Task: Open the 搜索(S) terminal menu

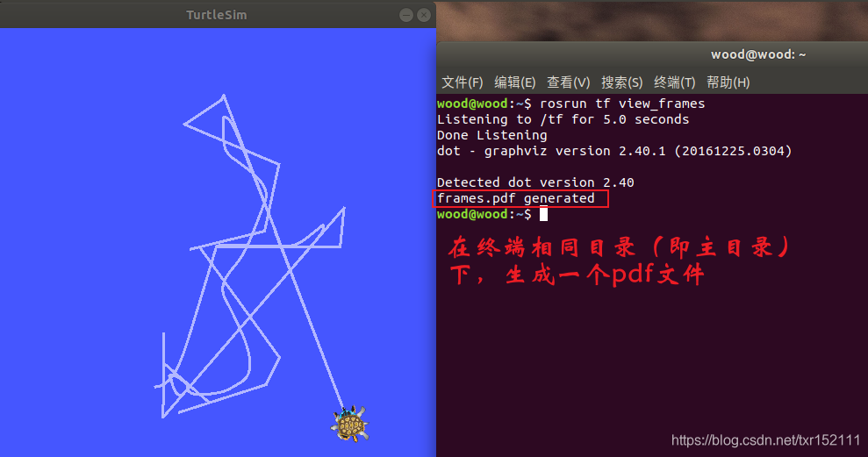Action: [621, 82]
